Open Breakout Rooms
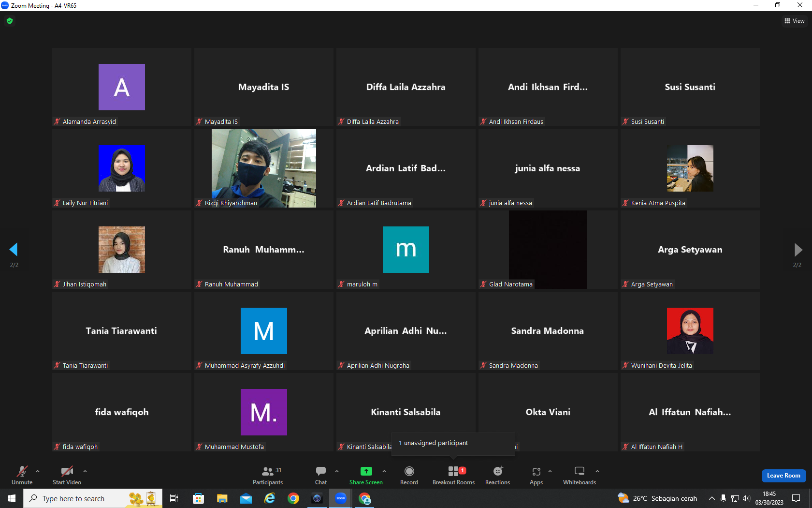812x508 pixels. pos(453,475)
